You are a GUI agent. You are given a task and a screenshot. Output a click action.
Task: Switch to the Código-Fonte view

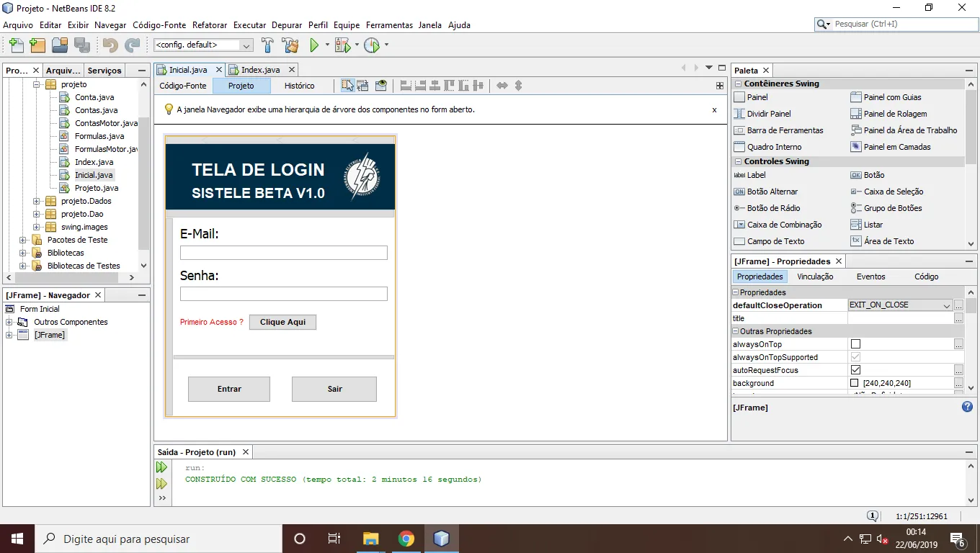tap(183, 86)
